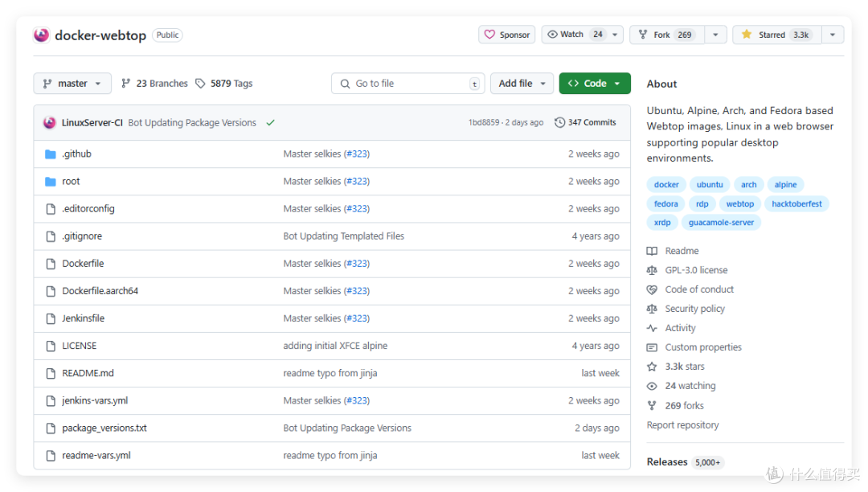
Task: Click the heart icon beside Code of conduct
Action: tap(652, 289)
